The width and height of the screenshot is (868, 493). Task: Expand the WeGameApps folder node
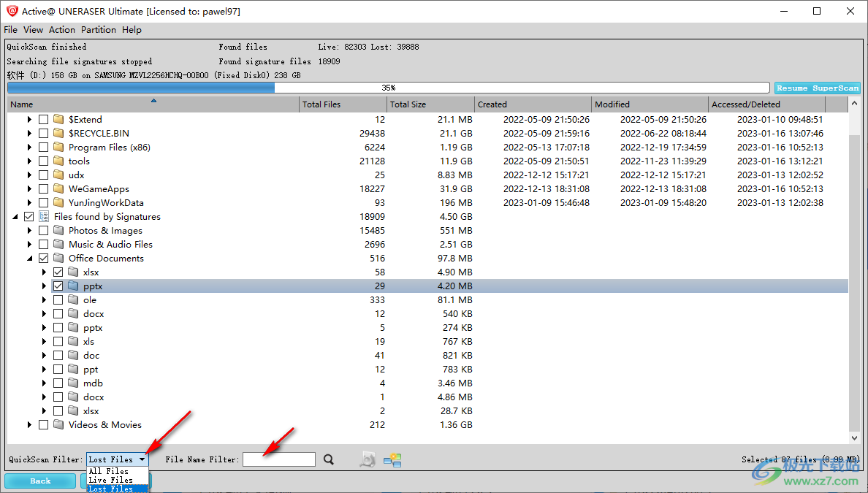click(29, 188)
